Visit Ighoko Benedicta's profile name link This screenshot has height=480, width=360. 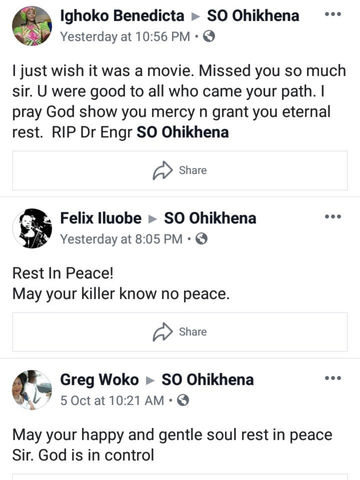coord(122,16)
